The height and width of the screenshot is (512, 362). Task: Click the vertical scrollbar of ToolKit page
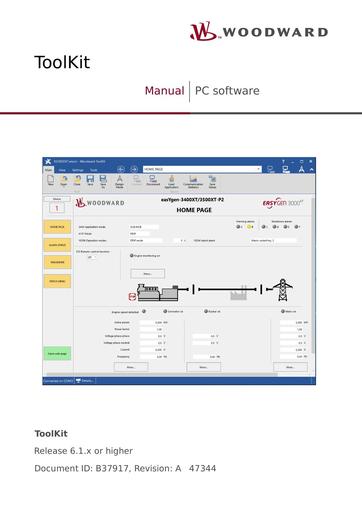313,275
